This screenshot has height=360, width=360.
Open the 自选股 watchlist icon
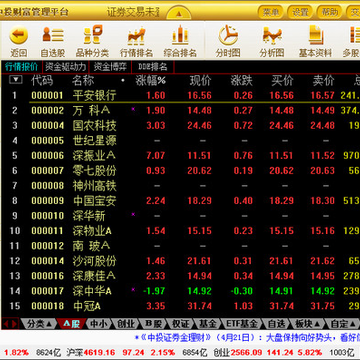pyautogui.click(x=53, y=35)
